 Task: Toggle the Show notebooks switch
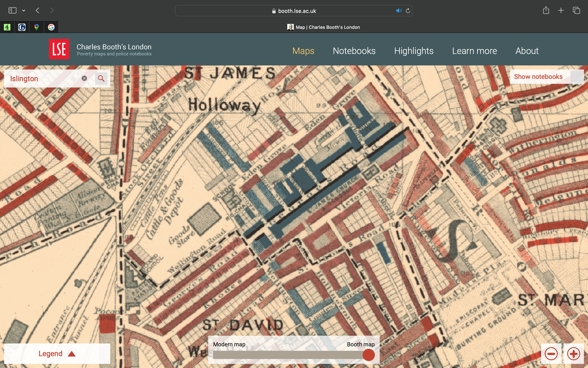click(577, 77)
